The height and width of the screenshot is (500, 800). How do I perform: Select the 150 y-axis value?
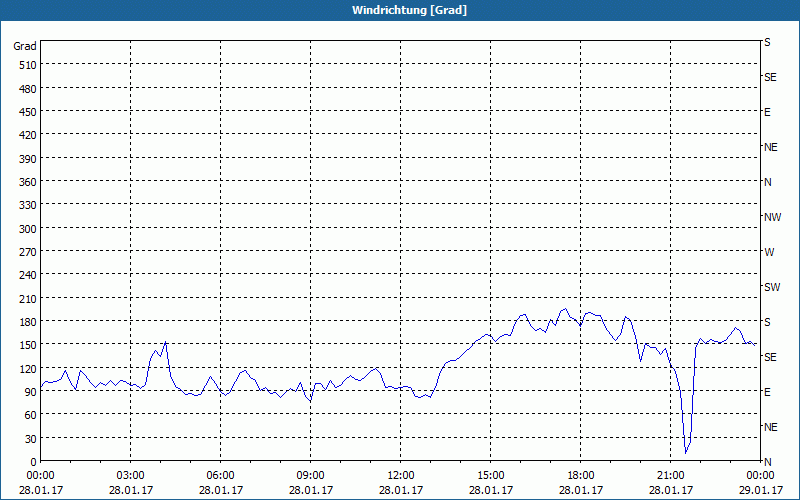[x=28, y=345]
